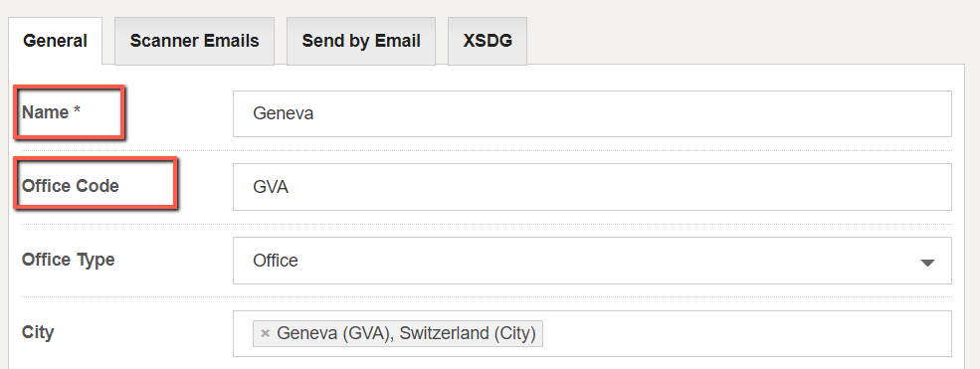Select the XSDG tab
This screenshot has height=369, width=980.
488,41
